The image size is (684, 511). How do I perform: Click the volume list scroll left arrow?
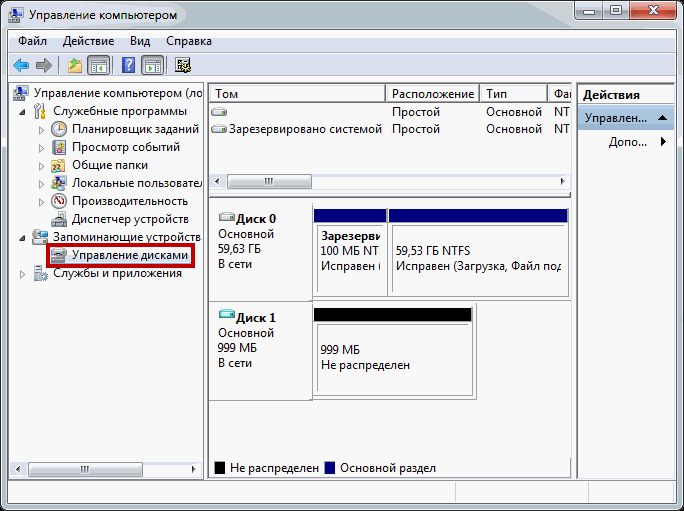(217, 182)
